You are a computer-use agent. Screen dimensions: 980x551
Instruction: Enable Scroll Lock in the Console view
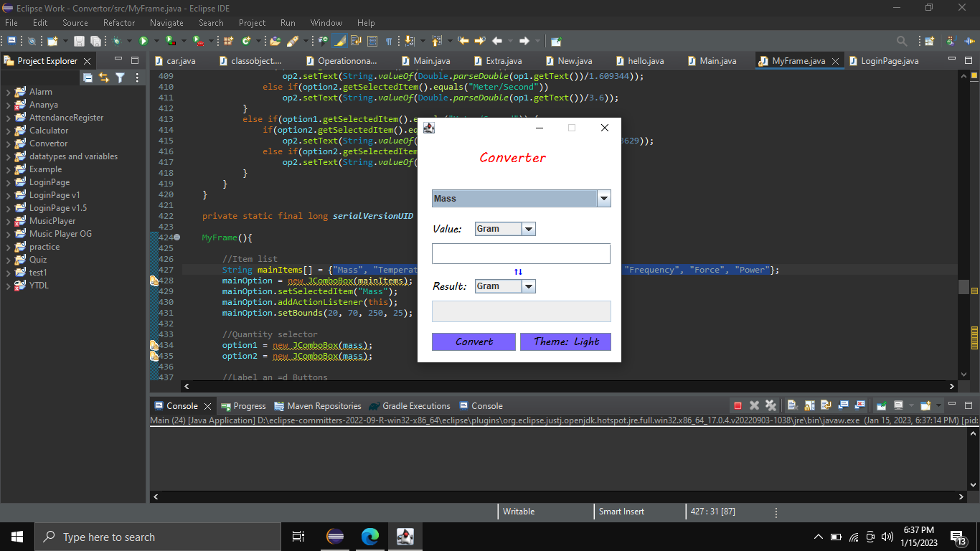(x=809, y=405)
